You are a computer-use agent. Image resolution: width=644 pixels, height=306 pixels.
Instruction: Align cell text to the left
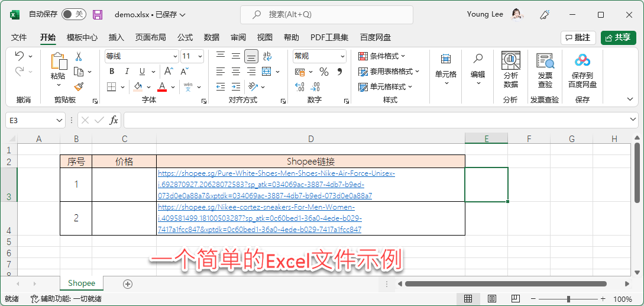[221, 71]
